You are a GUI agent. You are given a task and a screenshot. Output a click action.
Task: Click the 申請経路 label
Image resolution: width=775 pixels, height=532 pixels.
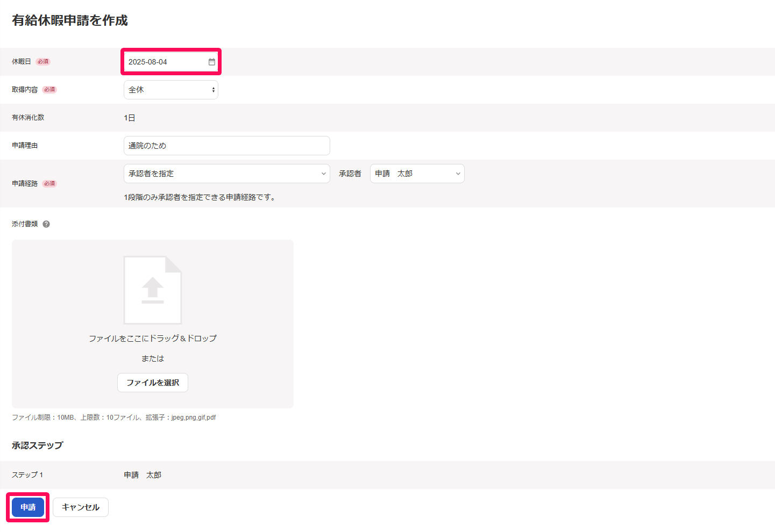pos(25,184)
